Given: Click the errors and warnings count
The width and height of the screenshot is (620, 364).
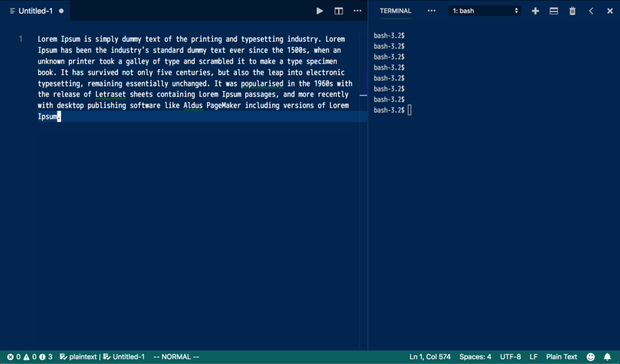Looking at the screenshot, I should (29, 357).
